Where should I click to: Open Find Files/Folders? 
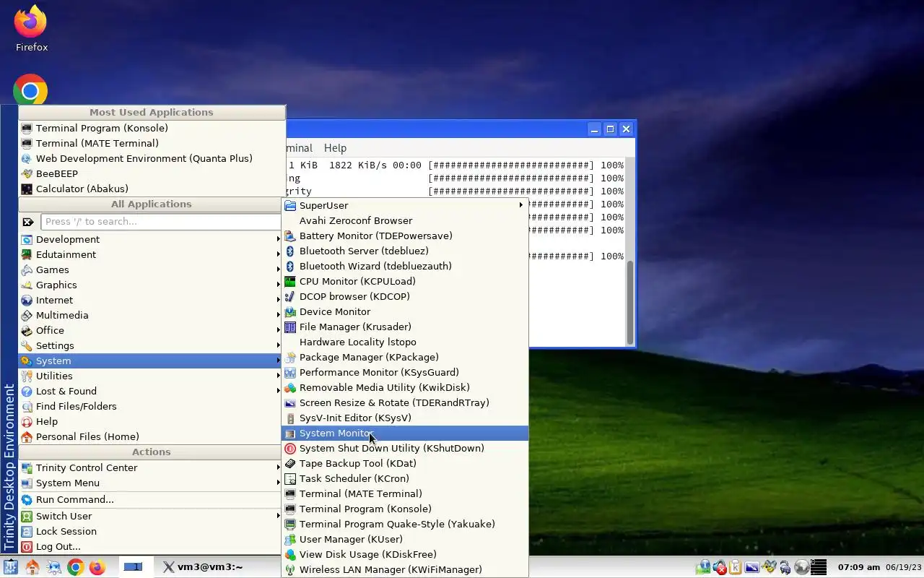(152, 406)
